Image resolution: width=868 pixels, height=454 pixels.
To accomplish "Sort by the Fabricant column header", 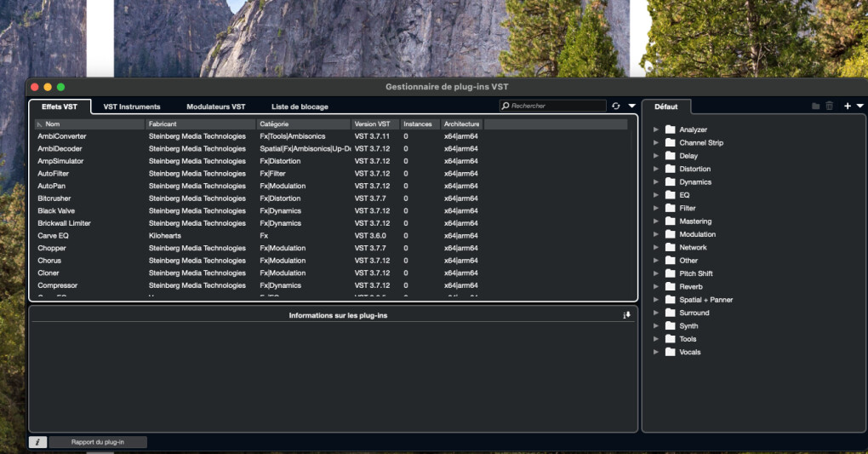I will [x=200, y=124].
